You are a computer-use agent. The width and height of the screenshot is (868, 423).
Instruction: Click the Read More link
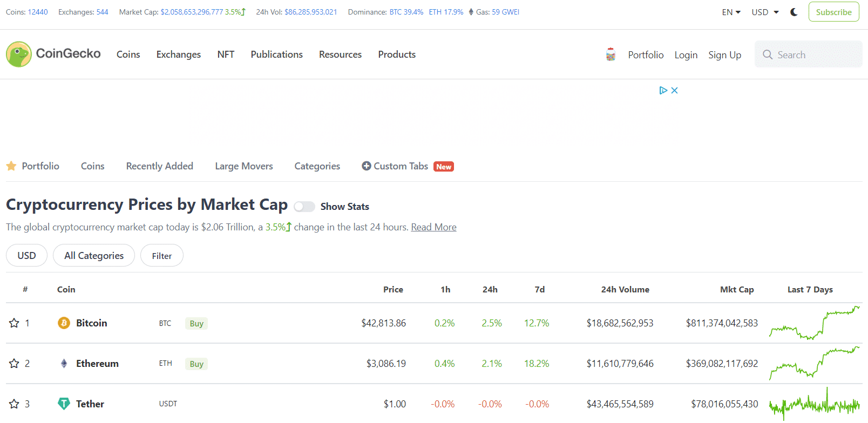tap(434, 227)
